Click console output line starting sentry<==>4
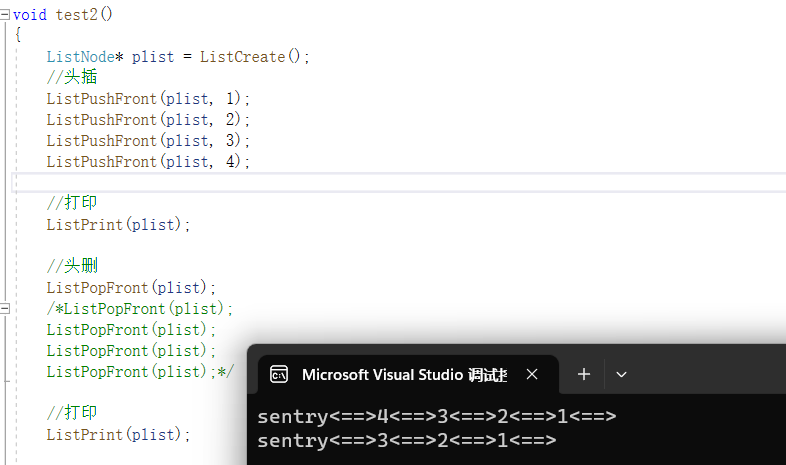The height and width of the screenshot is (465, 786). [x=437, y=416]
